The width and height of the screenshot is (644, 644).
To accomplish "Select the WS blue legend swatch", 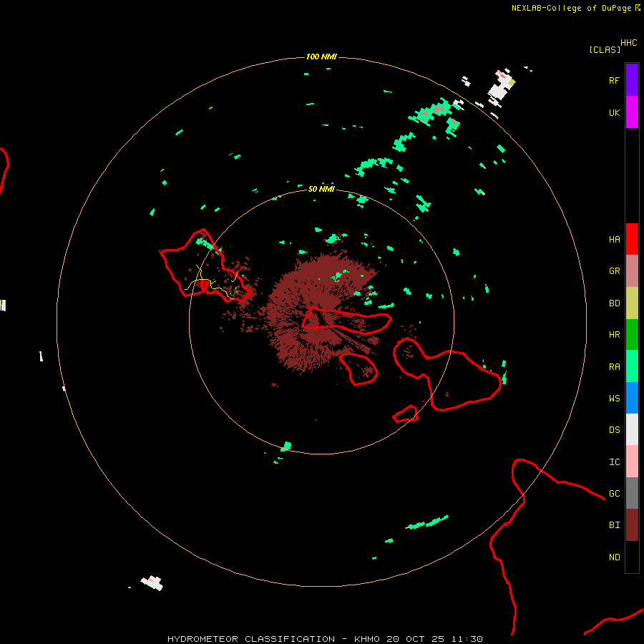I will [632, 398].
